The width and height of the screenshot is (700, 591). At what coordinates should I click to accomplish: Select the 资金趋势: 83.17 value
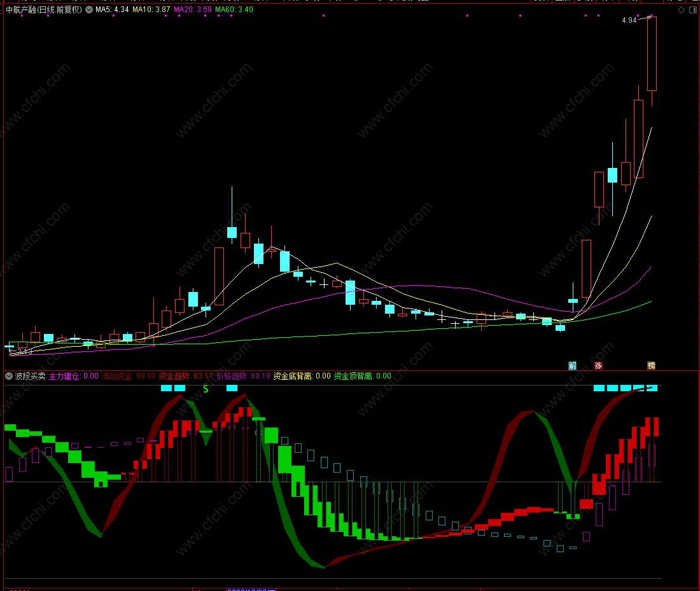(186, 377)
